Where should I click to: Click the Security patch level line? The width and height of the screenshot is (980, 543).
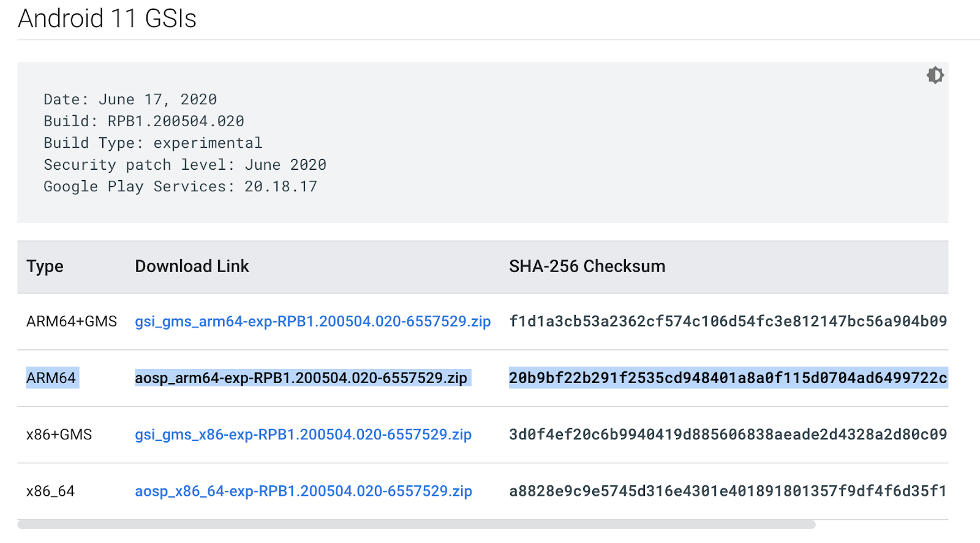(185, 165)
